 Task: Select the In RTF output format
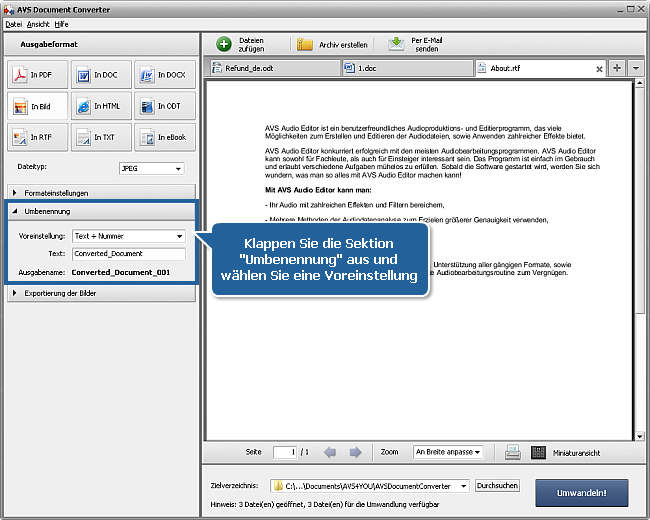click(x=37, y=137)
